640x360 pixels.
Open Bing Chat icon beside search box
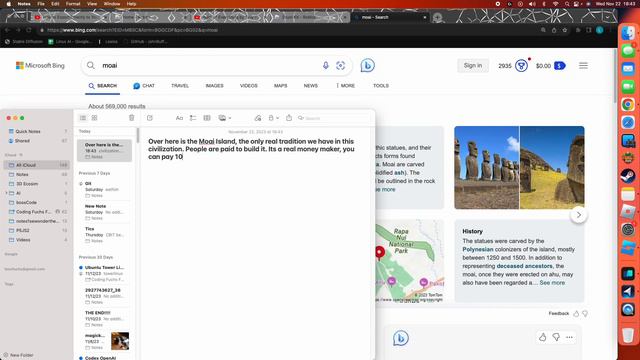point(367,65)
